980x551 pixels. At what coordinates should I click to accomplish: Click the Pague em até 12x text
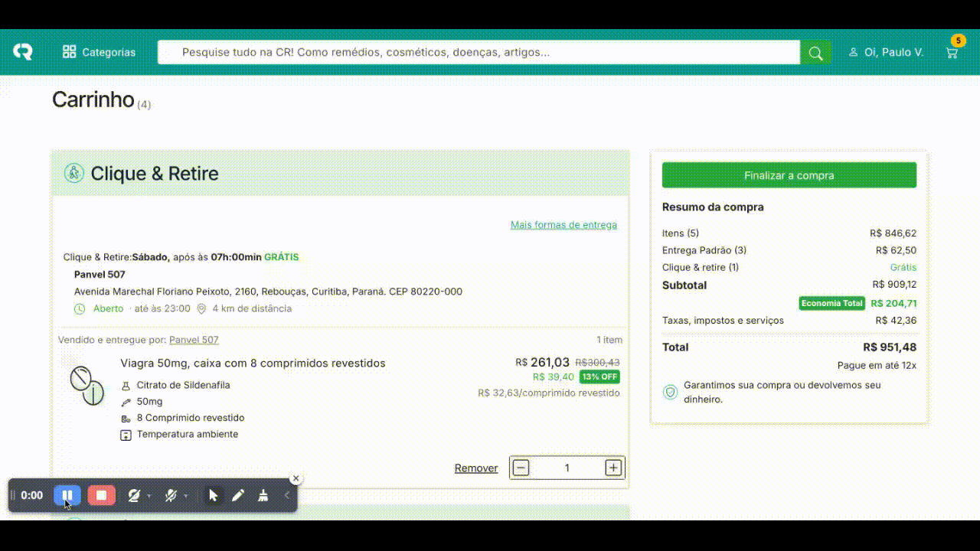[877, 366]
